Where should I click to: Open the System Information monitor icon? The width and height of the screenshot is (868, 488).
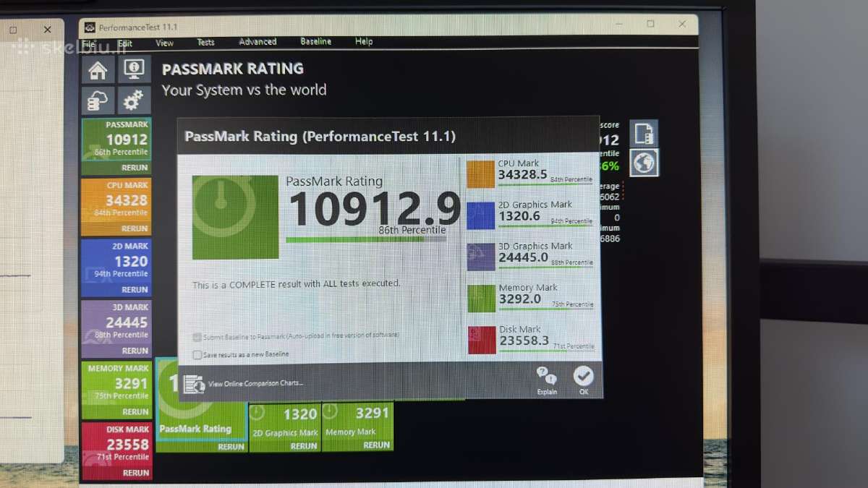pyautogui.click(x=134, y=69)
